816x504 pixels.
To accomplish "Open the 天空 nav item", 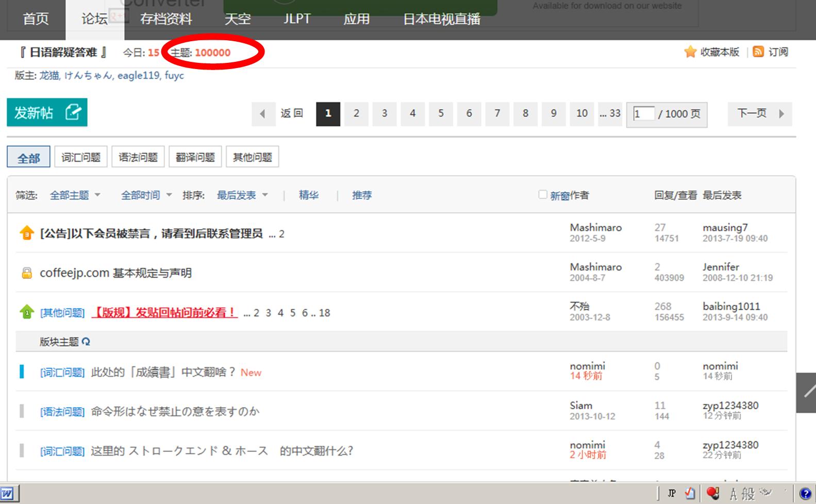I will tap(238, 19).
